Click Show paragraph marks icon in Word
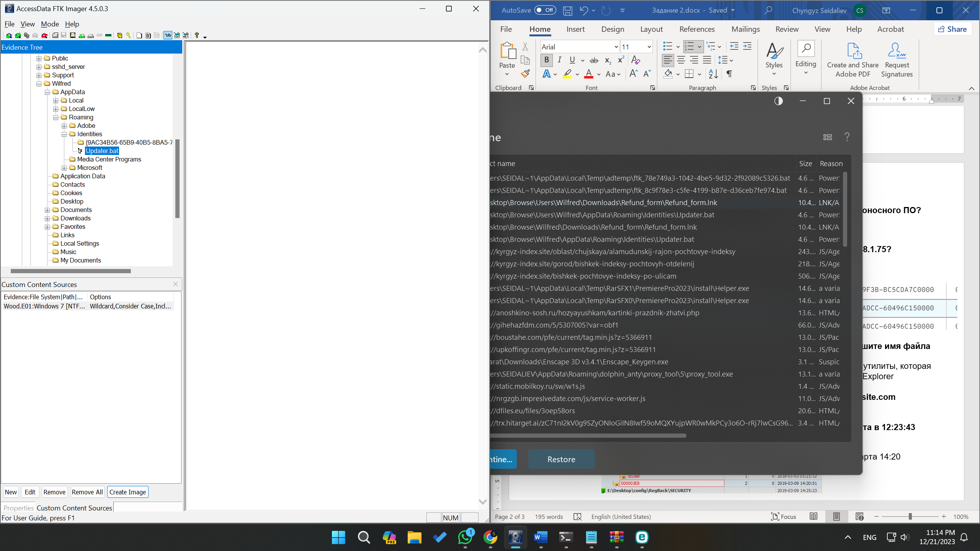 point(729,74)
